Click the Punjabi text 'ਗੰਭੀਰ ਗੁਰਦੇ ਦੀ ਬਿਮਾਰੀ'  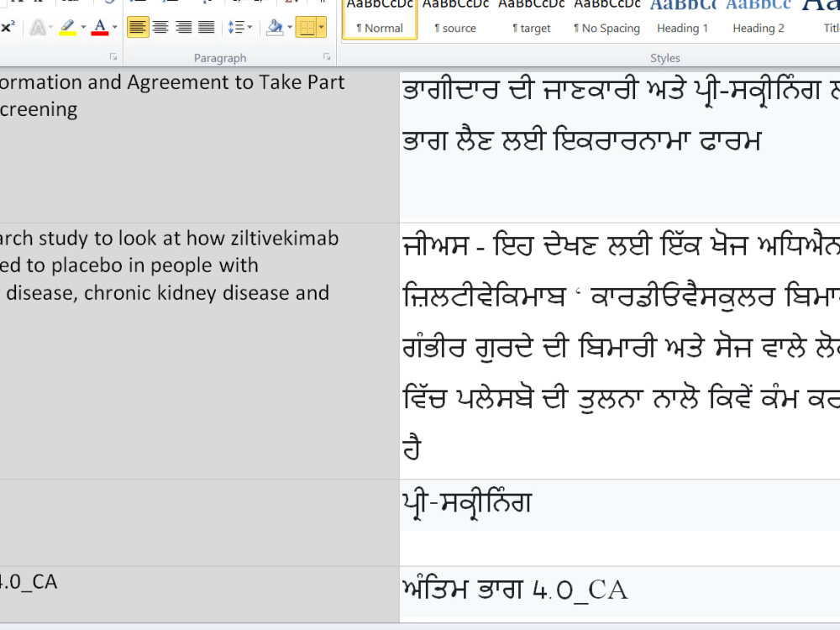pyautogui.click(x=528, y=347)
